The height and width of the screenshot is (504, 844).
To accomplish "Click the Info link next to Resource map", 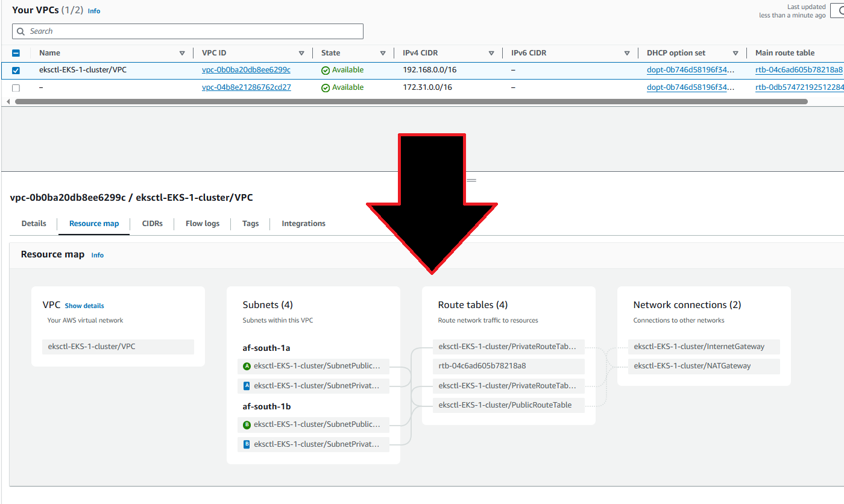I will click(x=98, y=255).
